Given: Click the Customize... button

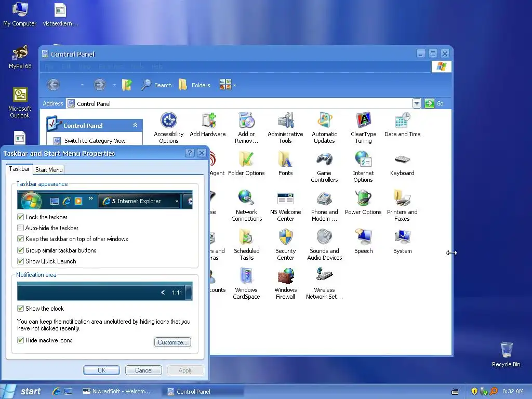Looking at the screenshot, I should (x=172, y=342).
